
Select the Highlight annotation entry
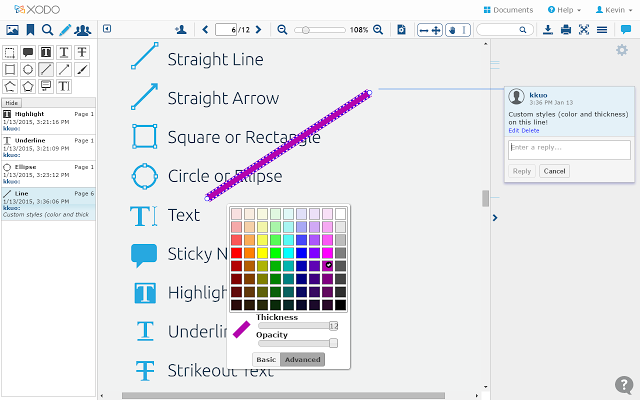pyautogui.click(x=48, y=121)
